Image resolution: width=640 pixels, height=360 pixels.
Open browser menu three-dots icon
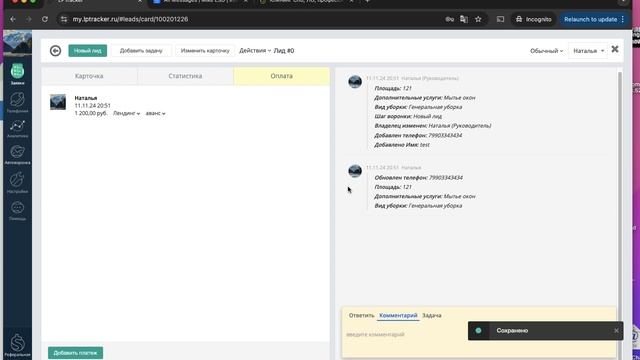[x=623, y=19]
